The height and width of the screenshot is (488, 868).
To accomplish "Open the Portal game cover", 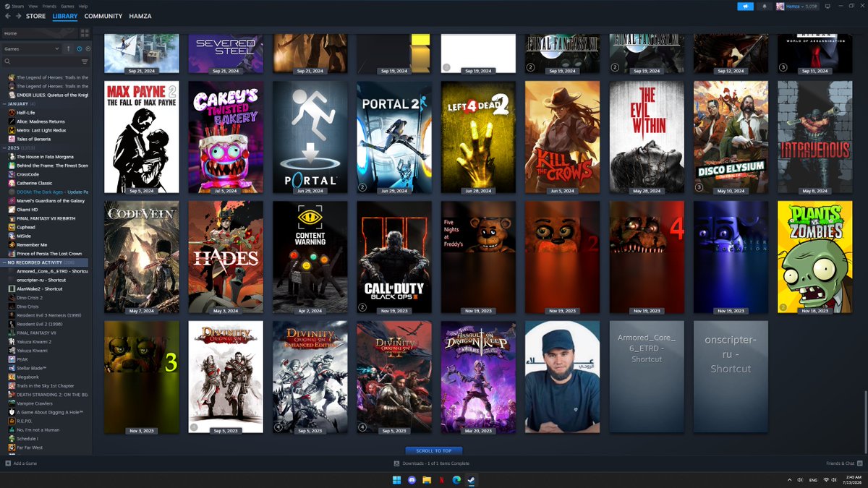I will (x=310, y=137).
